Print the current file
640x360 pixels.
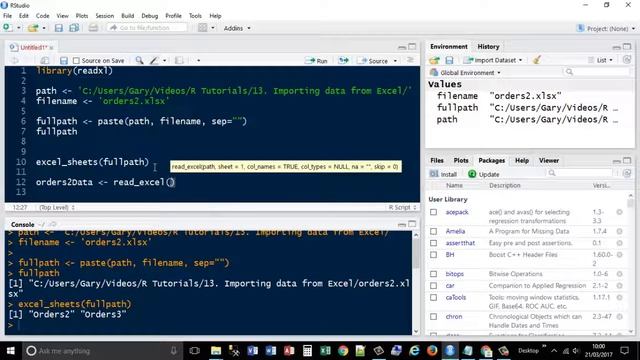click(93, 28)
